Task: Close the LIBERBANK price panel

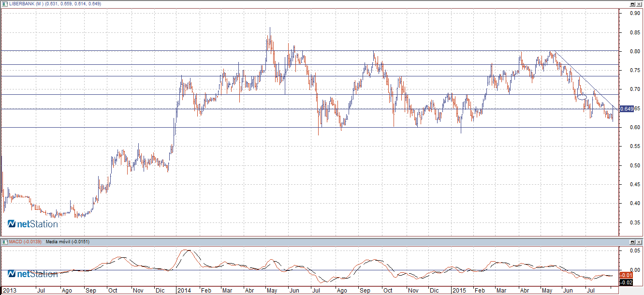Action: tap(639, 4)
